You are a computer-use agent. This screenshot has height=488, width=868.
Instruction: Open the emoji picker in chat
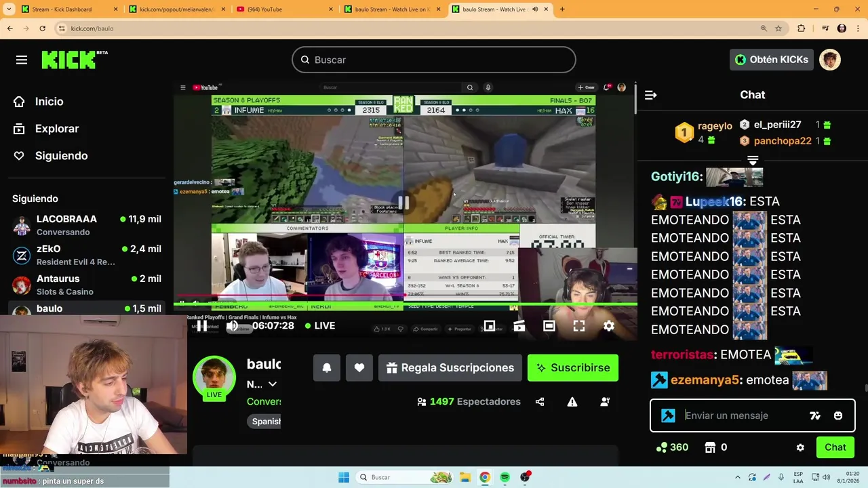coord(838,415)
